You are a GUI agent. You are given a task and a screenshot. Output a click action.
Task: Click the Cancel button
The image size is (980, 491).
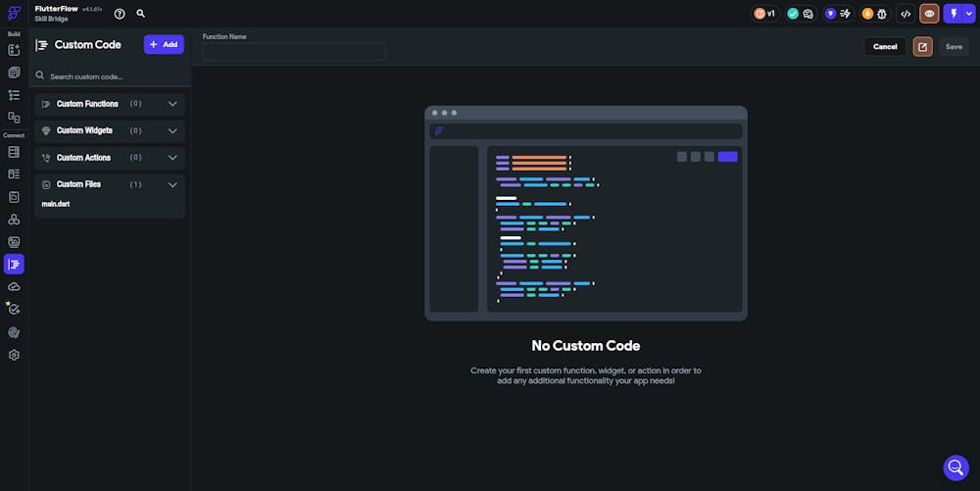pos(885,46)
